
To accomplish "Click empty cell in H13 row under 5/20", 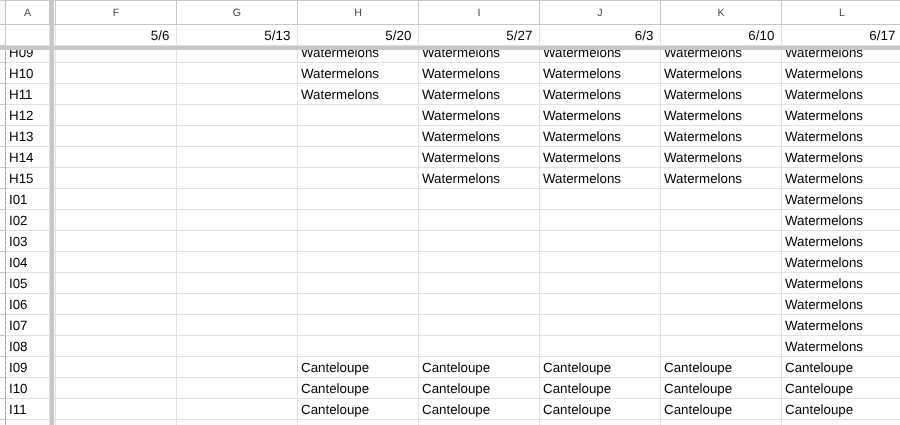I will (358, 137).
